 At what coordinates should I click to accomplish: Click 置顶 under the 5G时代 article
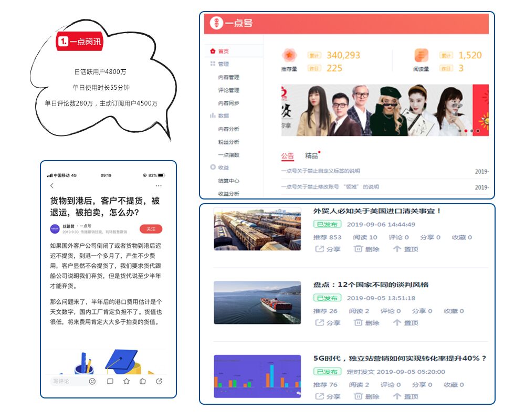click(405, 396)
